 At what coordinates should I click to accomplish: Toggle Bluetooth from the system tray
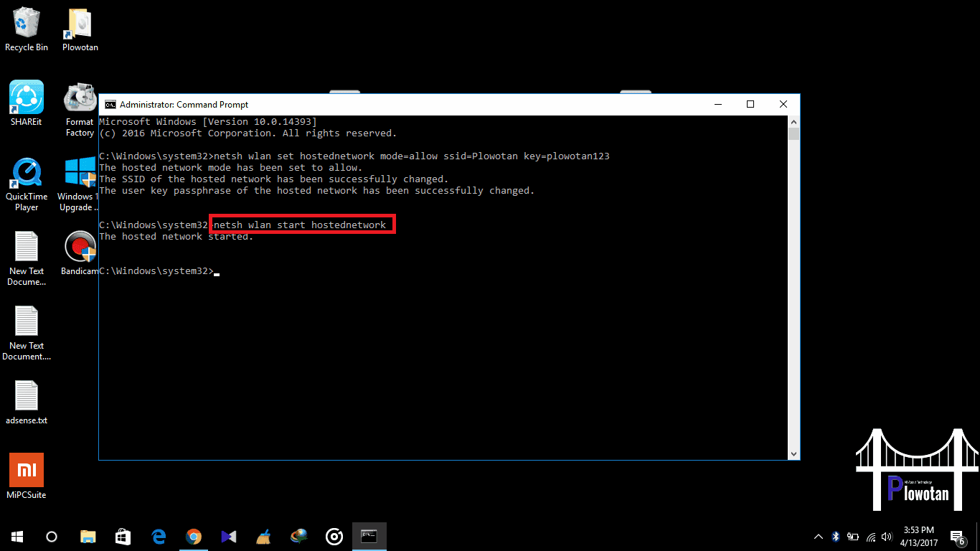(835, 536)
